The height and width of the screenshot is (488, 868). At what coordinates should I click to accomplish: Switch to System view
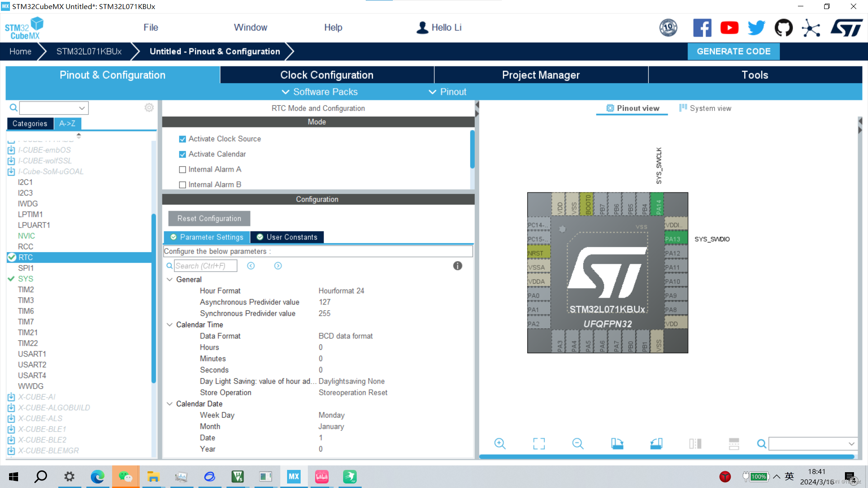pyautogui.click(x=705, y=108)
